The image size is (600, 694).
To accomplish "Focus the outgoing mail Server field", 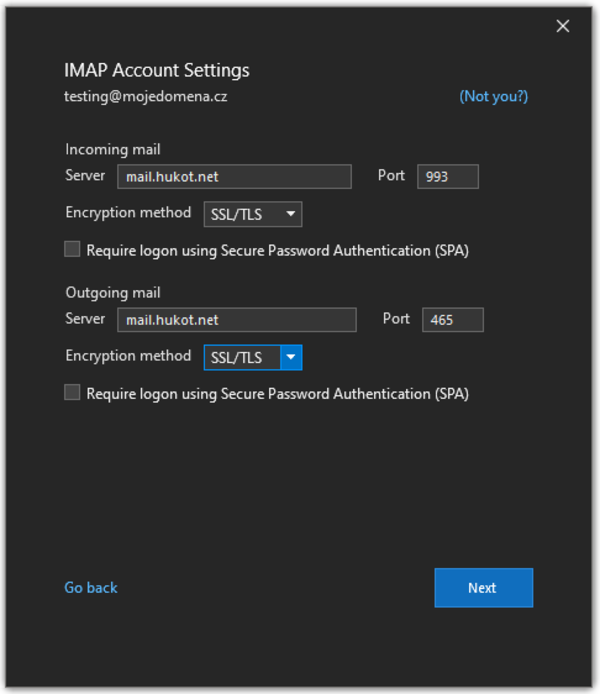I will [x=236, y=320].
